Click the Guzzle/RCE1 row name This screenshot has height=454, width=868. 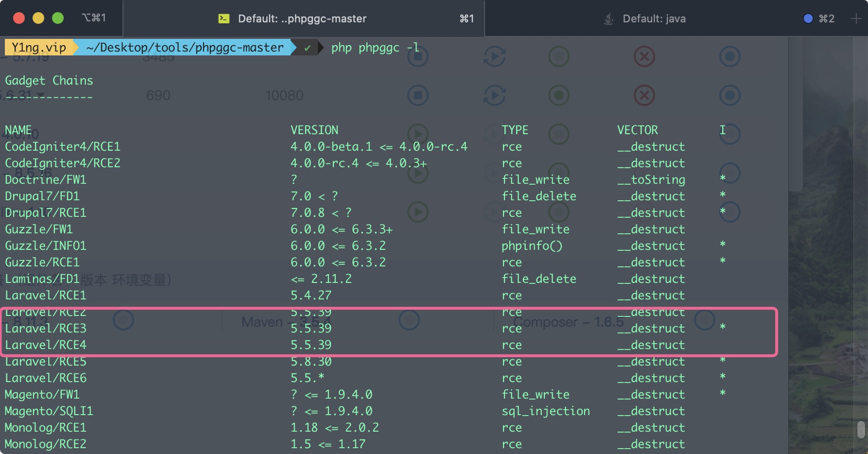click(42, 262)
